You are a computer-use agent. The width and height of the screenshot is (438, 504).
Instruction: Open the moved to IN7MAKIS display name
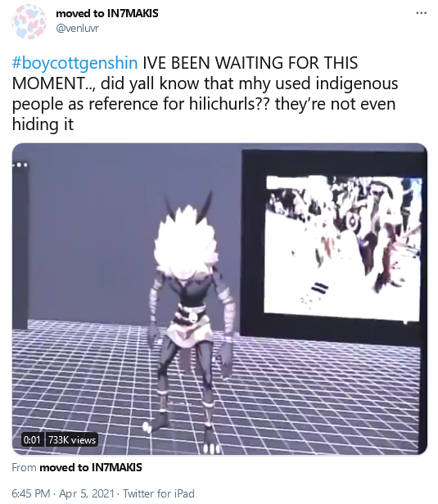coord(107,13)
